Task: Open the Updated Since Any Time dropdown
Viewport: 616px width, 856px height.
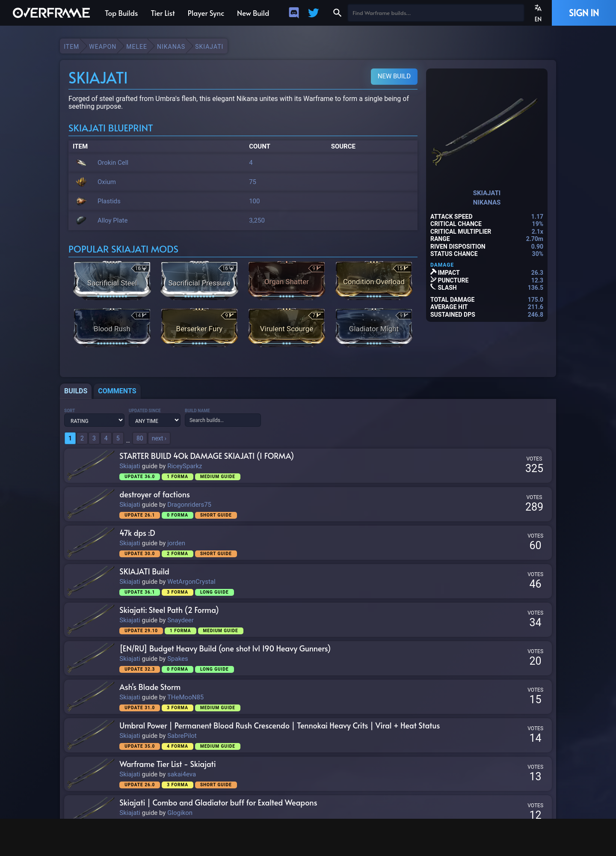Action: 154,420
